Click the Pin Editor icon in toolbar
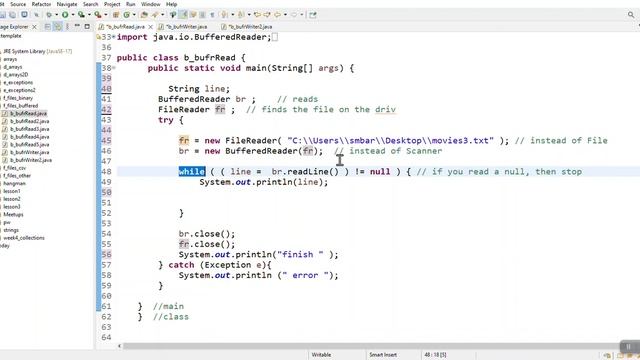 pyautogui.click(x=313, y=15)
